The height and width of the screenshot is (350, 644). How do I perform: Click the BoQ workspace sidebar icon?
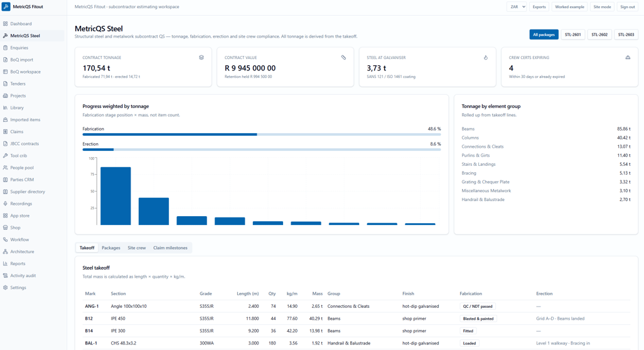pos(6,72)
